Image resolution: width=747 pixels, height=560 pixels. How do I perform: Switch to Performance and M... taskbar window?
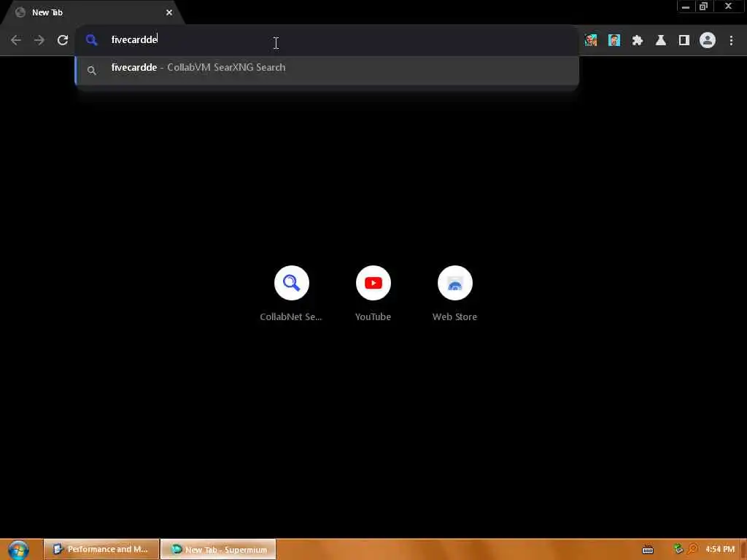(101, 549)
